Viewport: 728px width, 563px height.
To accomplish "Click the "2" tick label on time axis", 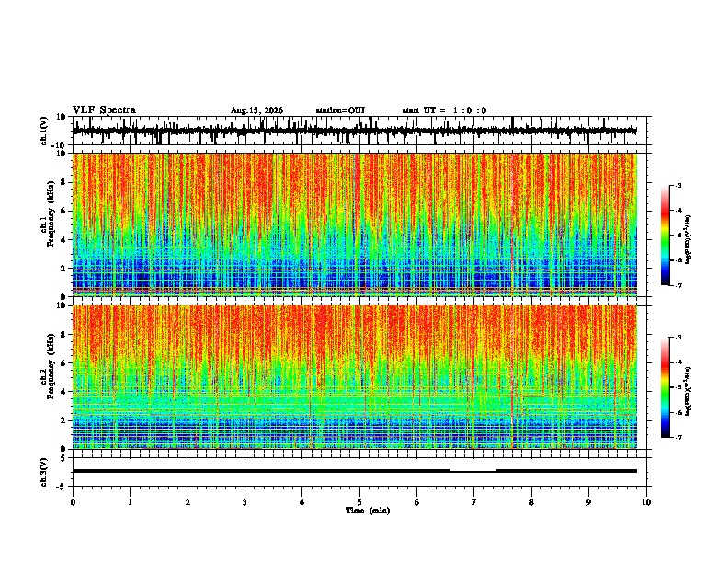I will pyautogui.click(x=188, y=502).
